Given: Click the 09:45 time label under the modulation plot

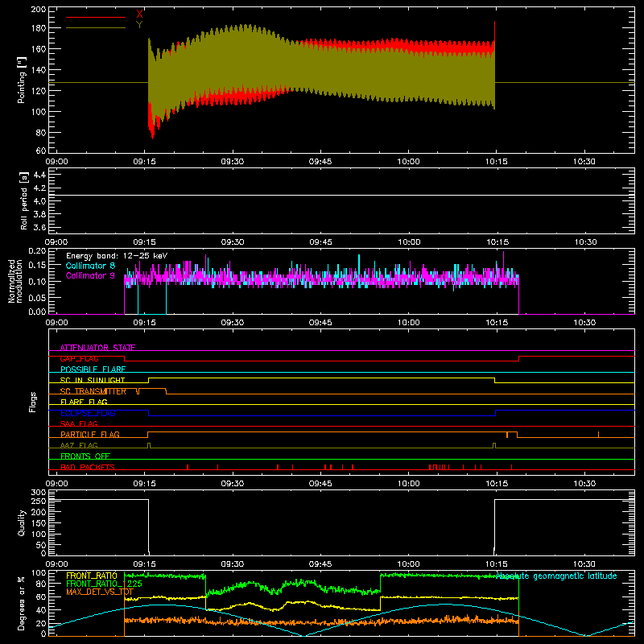Looking at the screenshot, I should pos(320,323).
